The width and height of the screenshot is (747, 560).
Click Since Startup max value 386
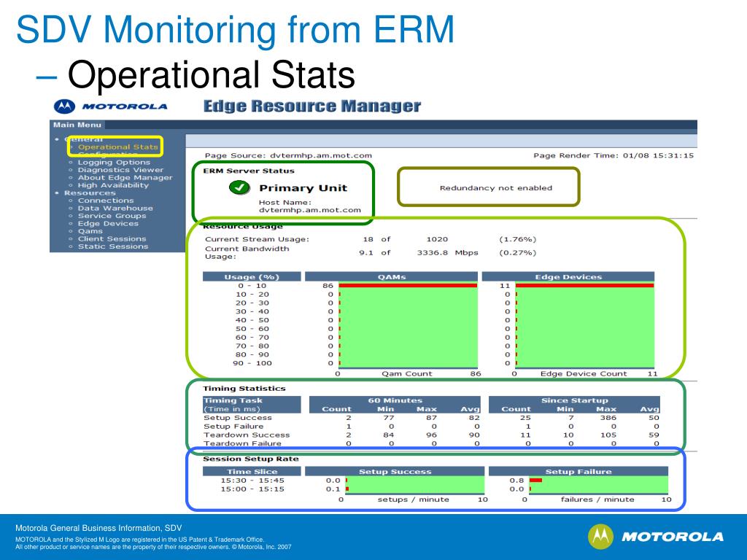[x=608, y=418]
